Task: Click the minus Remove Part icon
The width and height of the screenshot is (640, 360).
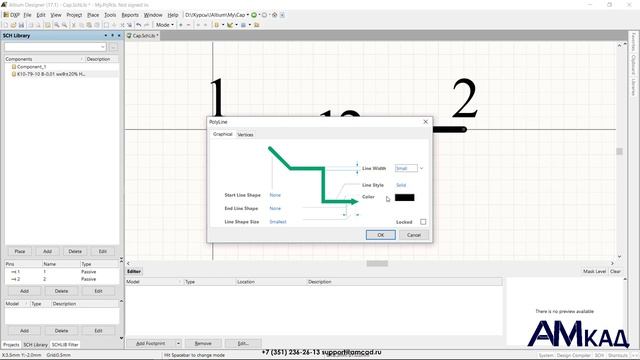Action: 189,25
